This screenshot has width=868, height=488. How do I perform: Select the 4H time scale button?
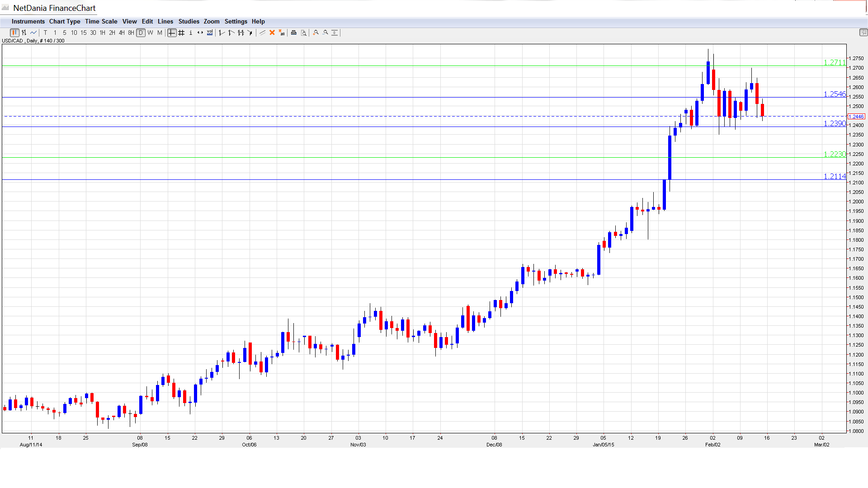122,33
